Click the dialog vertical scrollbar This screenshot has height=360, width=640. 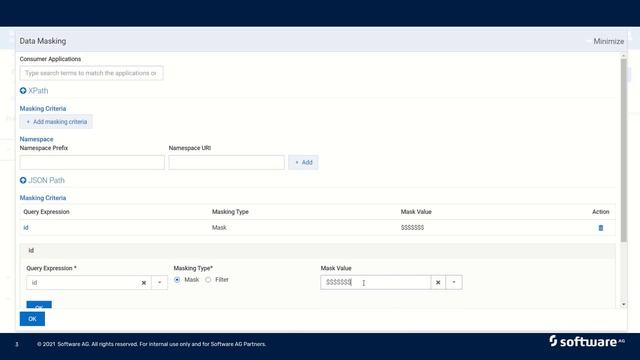pos(623,150)
